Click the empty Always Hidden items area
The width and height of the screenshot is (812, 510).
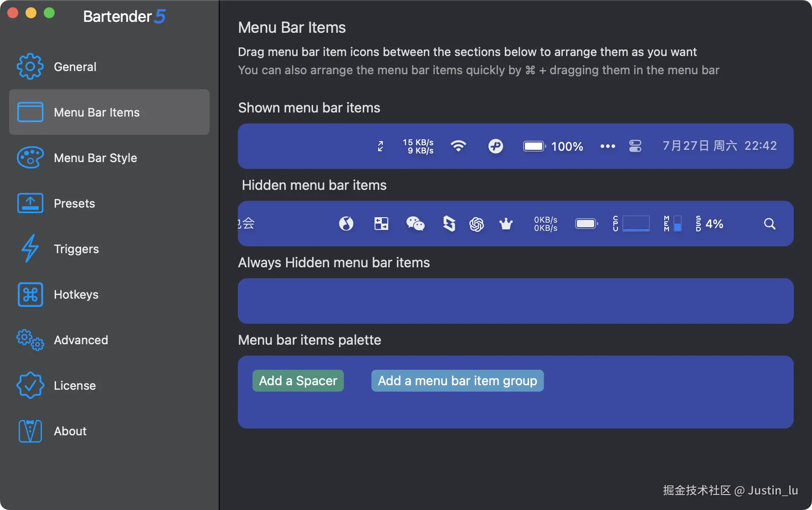[x=515, y=301]
